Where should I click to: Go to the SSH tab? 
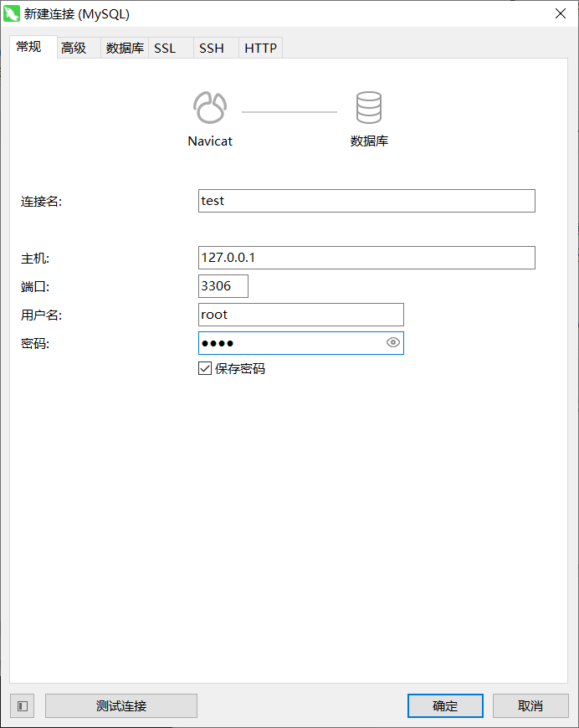pyautogui.click(x=212, y=49)
